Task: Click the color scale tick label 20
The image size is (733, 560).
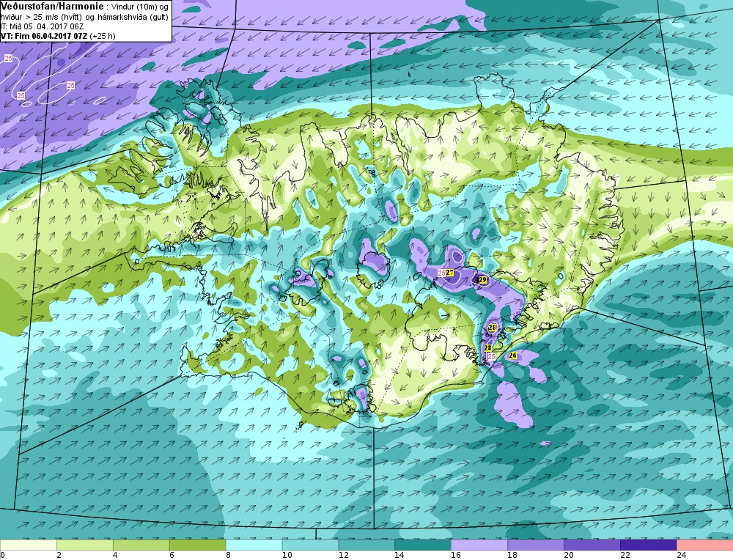Action: pos(569,556)
